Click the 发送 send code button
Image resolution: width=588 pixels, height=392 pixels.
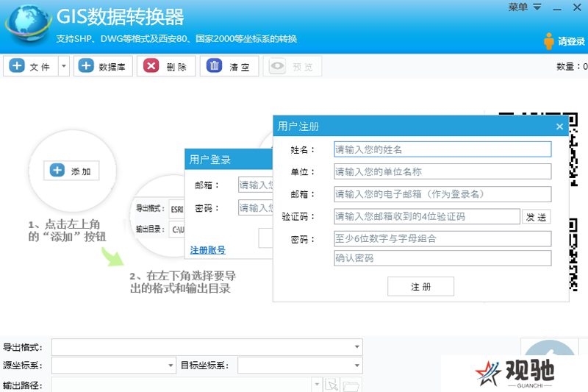point(537,217)
